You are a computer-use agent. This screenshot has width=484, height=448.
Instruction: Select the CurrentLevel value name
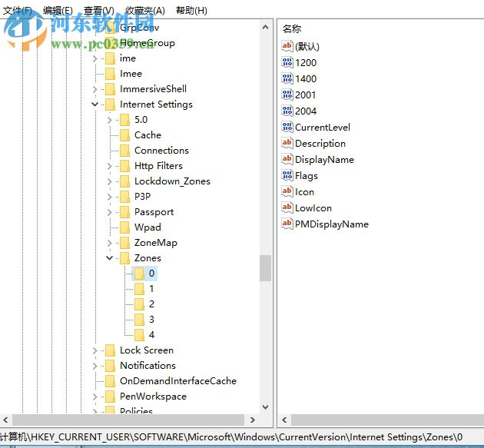point(322,128)
